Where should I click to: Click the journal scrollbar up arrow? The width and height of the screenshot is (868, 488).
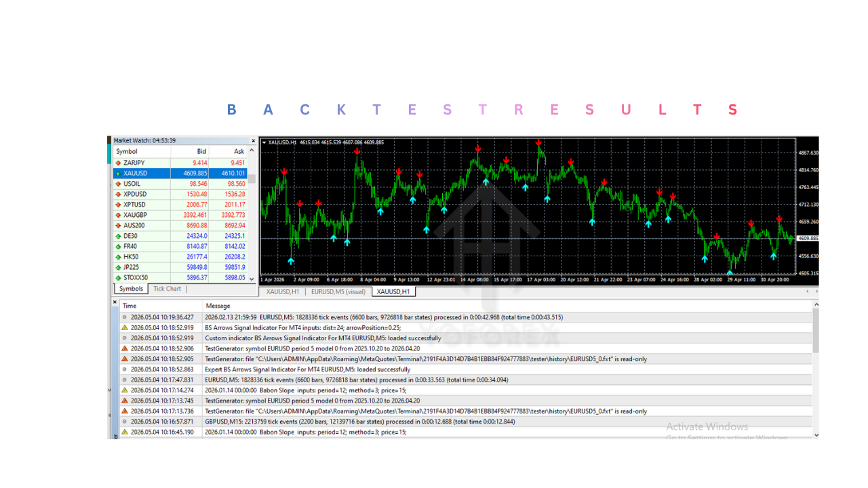[x=816, y=305]
